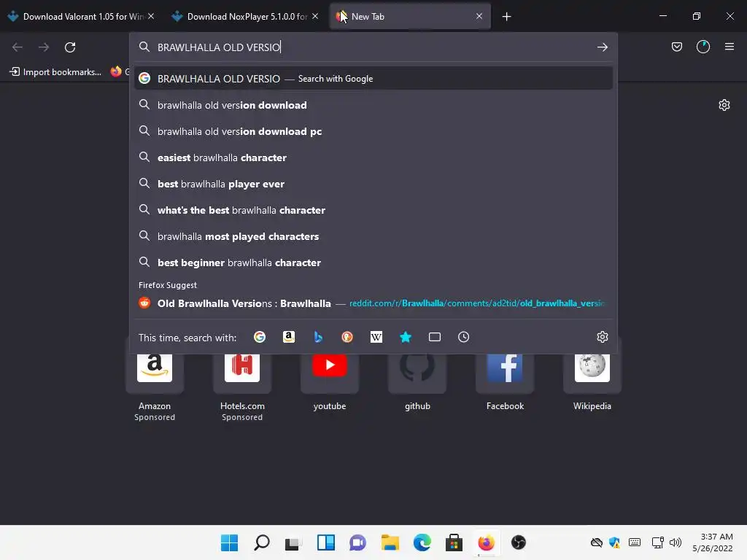Open Firefox account profile icon

click(703, 47)
